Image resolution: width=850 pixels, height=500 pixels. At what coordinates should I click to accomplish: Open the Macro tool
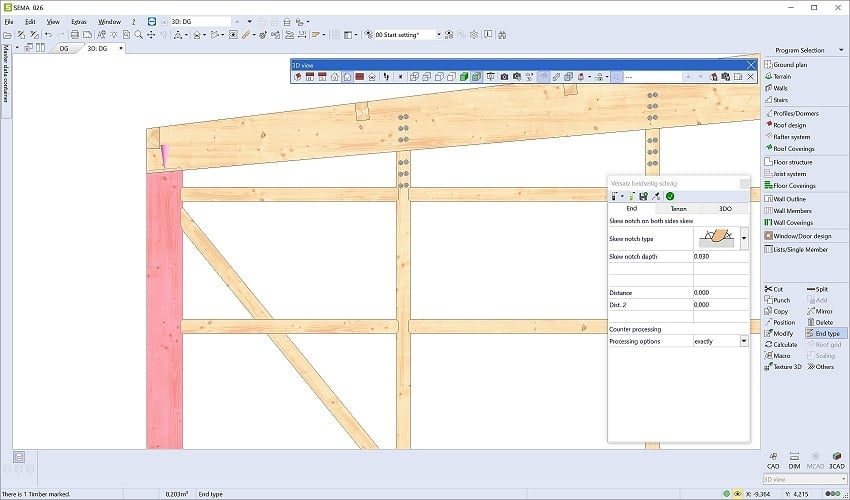click(778, 355)
